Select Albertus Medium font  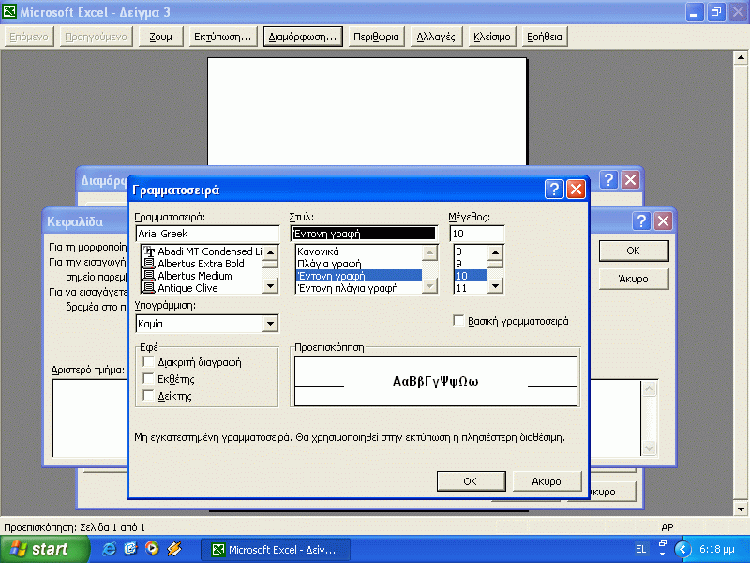click(195, 276)
